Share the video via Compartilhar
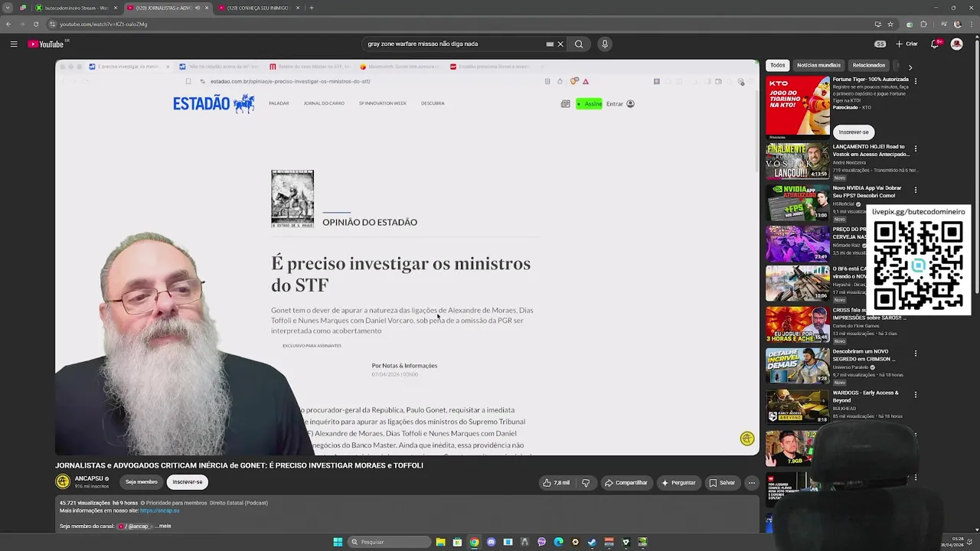Image resolution: width=980 pixels, height=551 pixels. tap(626, 483)
